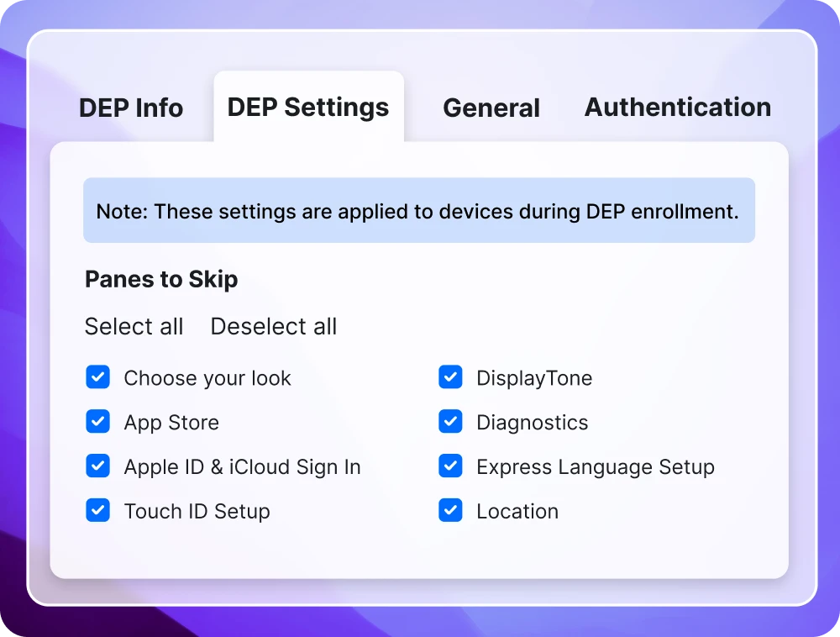
Task: Click the Panes to Skip heading
Action: (161, 279)
